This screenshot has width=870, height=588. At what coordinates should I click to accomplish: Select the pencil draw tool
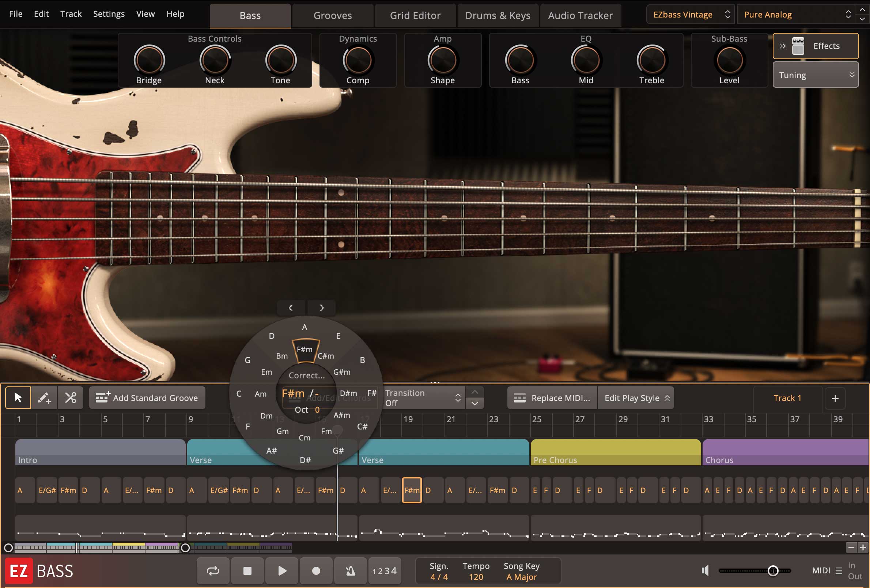pos(44,398)
